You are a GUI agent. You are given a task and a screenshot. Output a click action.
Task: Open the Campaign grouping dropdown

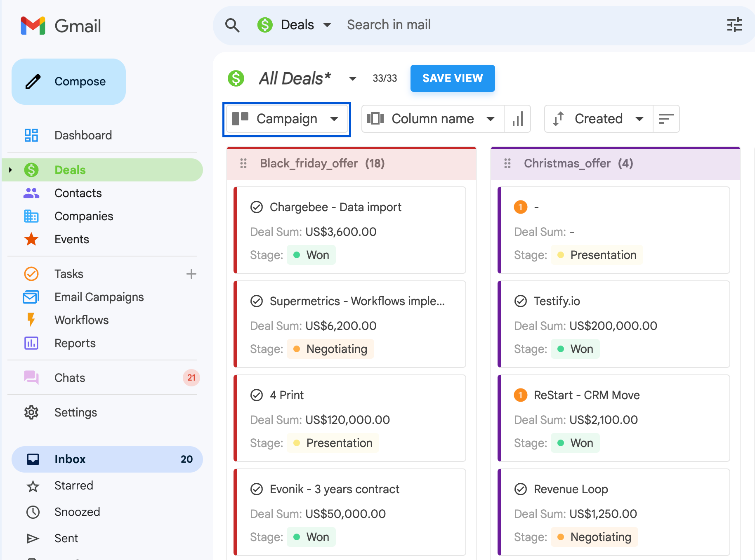[287, 119]
